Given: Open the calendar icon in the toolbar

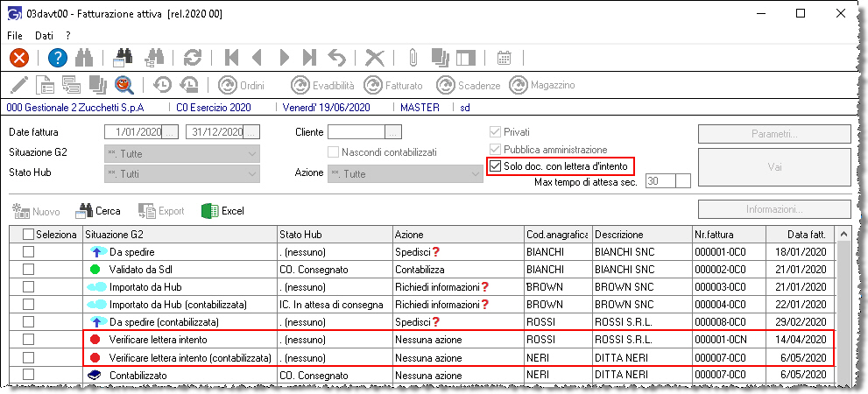Looking at the screenshot, I should [x=504, y=58].
